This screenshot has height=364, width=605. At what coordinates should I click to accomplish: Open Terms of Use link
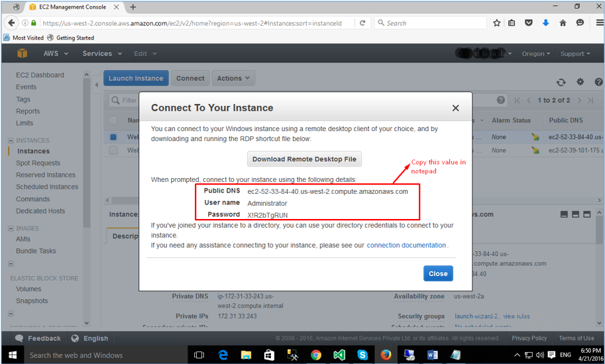coord(577,338)
